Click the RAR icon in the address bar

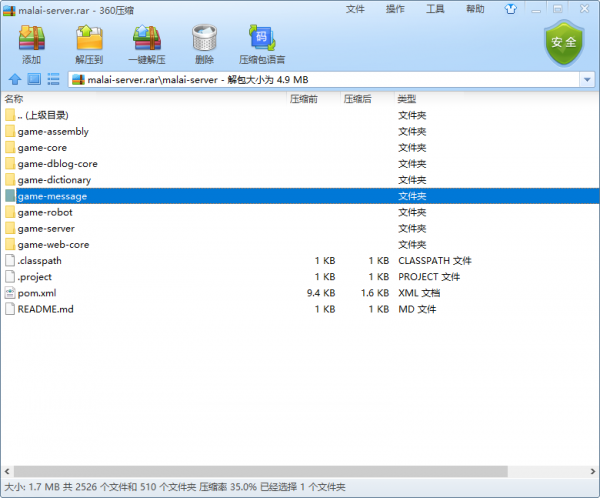pos(78,80)
